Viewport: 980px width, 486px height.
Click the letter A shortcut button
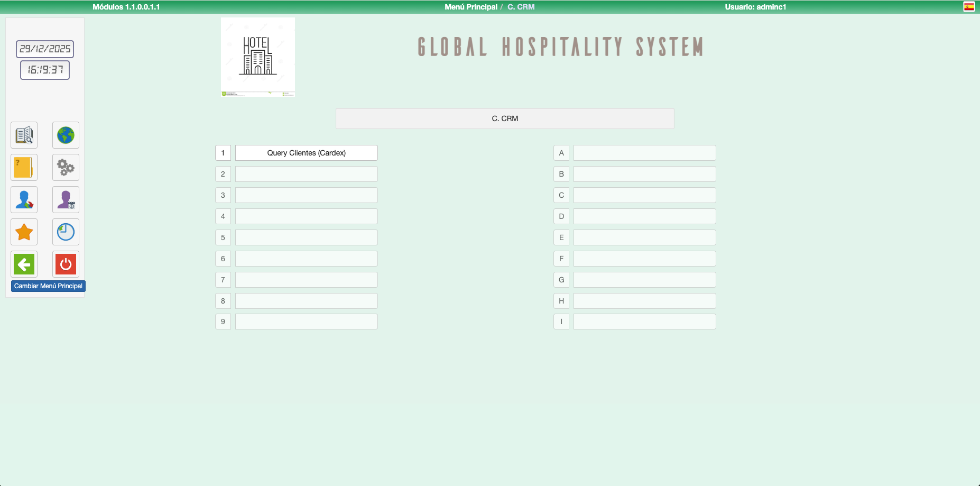561,153
